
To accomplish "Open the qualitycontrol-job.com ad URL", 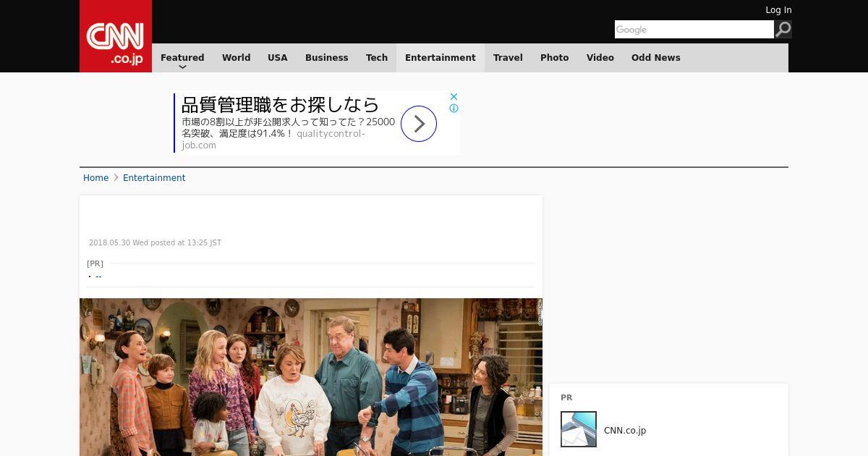I will tap(273, 139).
